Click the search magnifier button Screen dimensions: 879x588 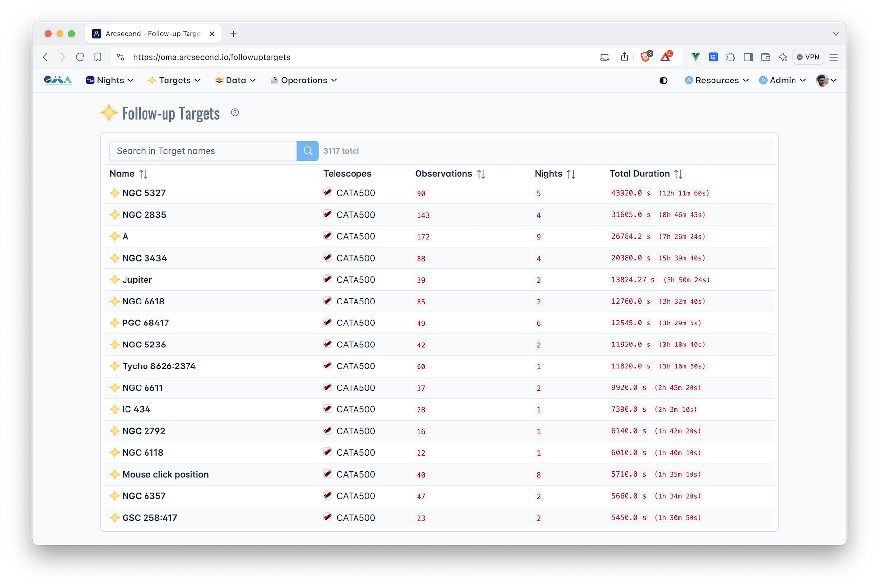308,151
